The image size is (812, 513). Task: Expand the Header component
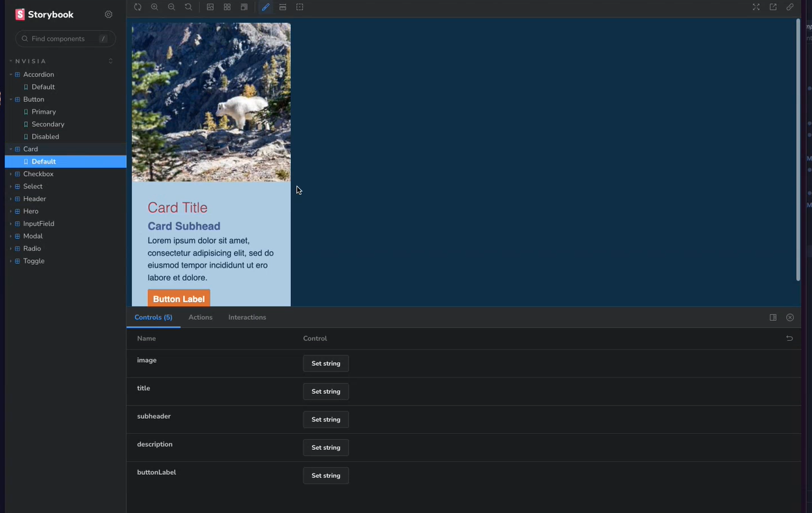click(x=35, y=199)
